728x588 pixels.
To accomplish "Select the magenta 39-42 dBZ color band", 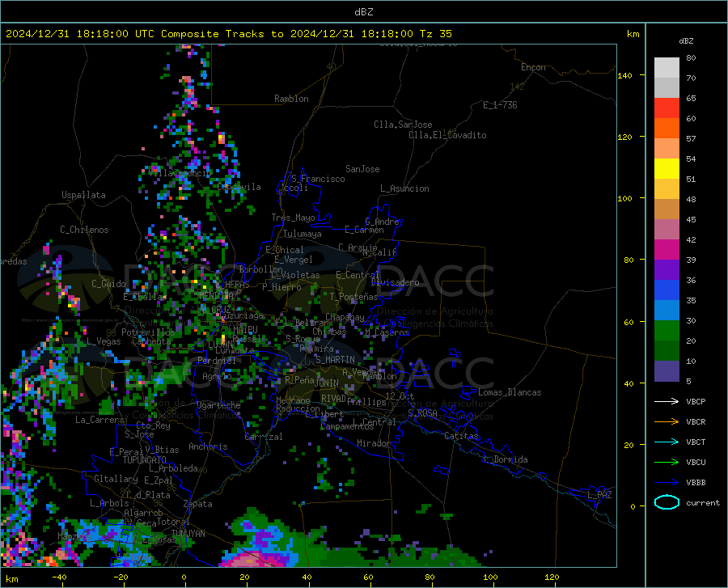I will tap(667, 250).
